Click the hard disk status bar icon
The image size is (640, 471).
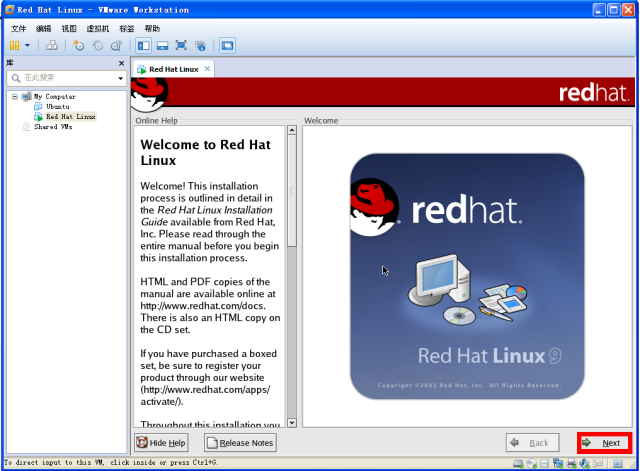pos(518,464)
